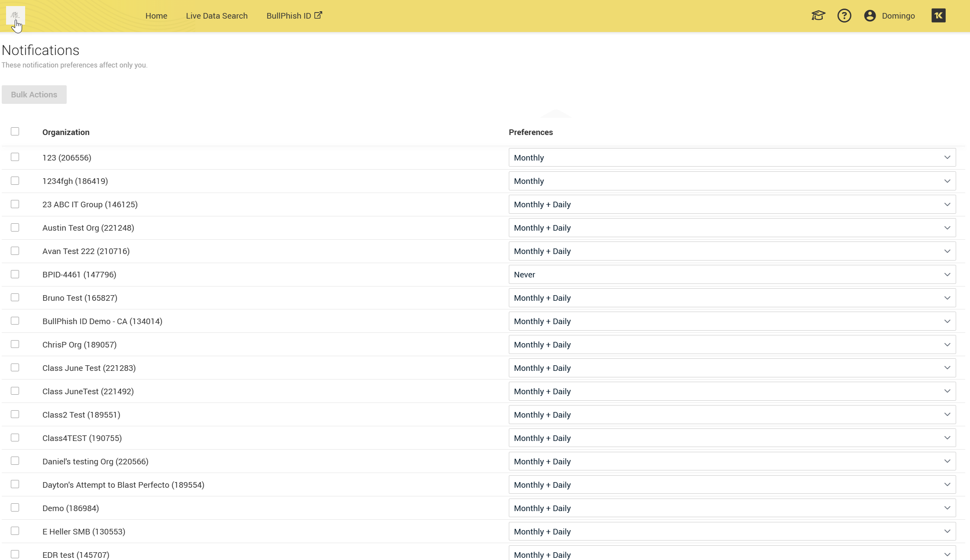Check the Demo (186984) row checkbox

pos(15,508)
